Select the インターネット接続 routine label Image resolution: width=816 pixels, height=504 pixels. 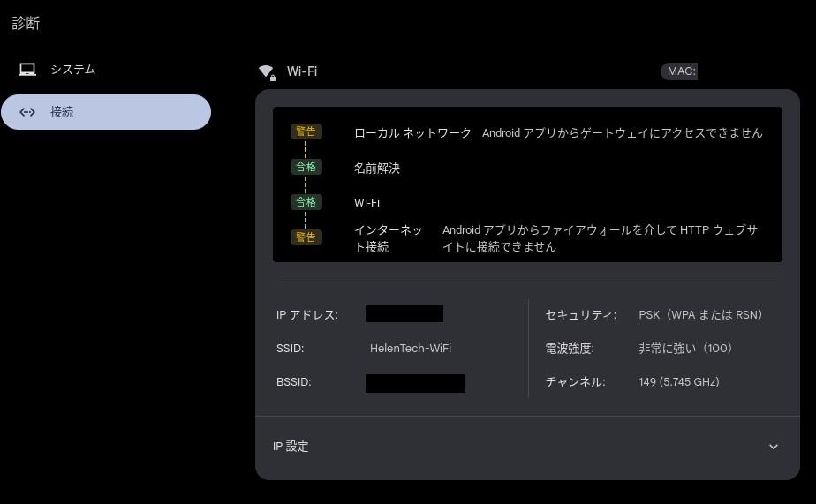388,238
